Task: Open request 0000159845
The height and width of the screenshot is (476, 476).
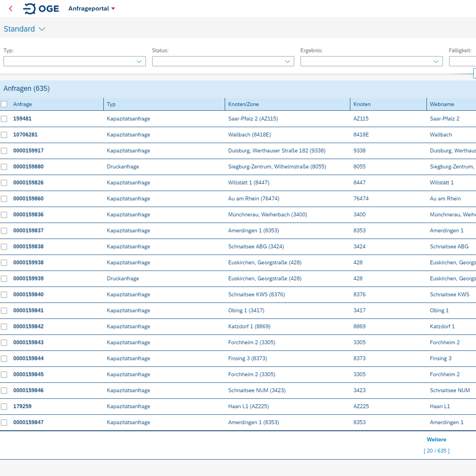Action: (28, 374)
